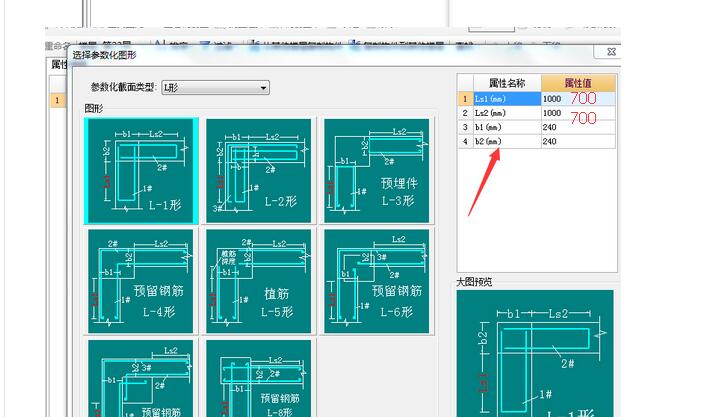Pick the 预埋件 L-3形 shape

coord(377,171)
